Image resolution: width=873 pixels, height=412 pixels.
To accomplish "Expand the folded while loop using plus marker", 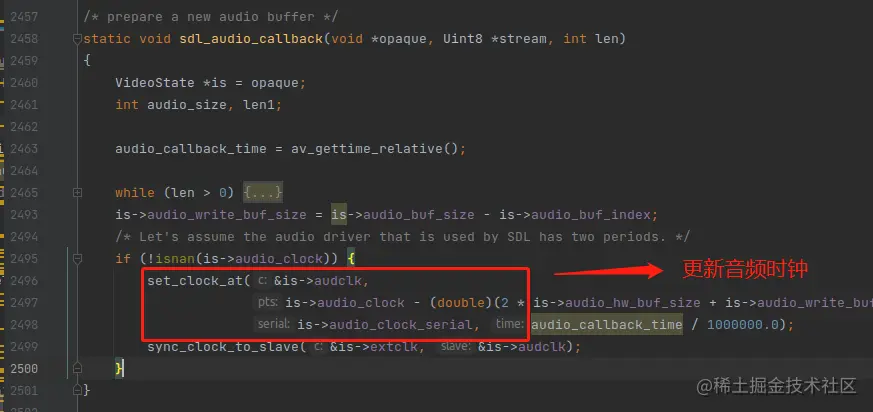I will point(77,193).
